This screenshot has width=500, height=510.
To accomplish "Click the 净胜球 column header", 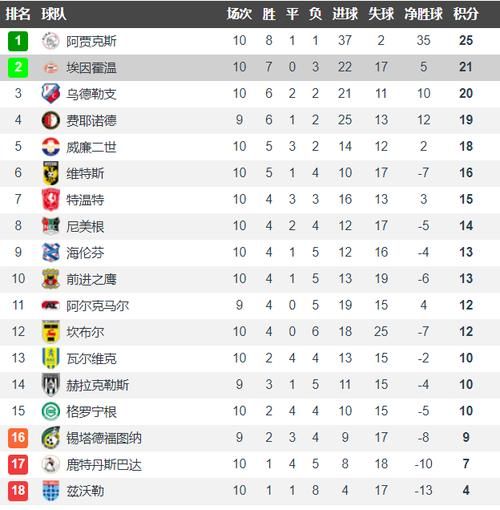I will tap(423, 14).
